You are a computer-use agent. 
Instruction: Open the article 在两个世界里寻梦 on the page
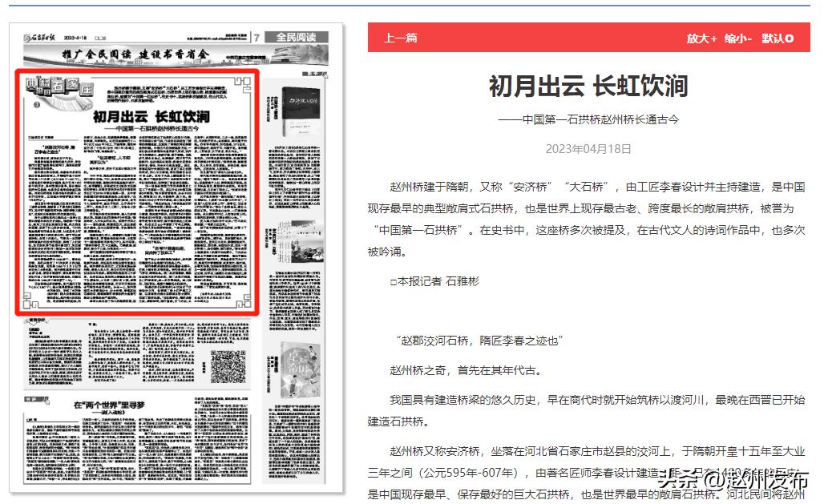(x=109, y=404)
